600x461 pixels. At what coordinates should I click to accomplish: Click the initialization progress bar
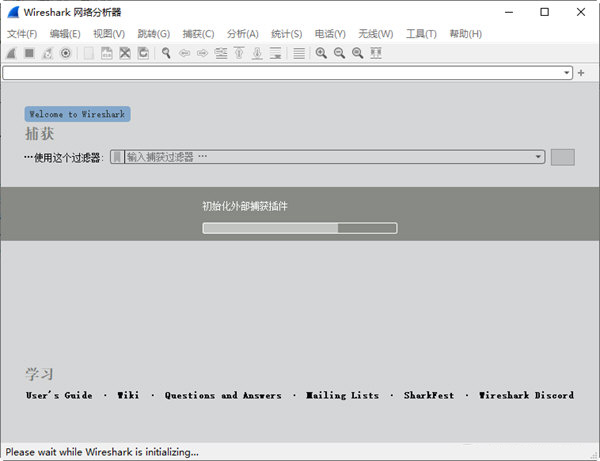click(299, 228)
